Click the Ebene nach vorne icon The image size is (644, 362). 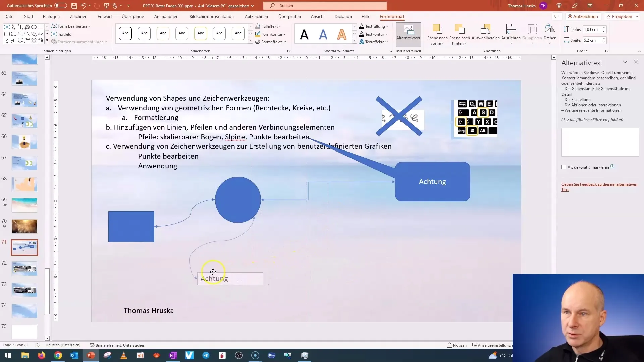click(x=437, y=29)
